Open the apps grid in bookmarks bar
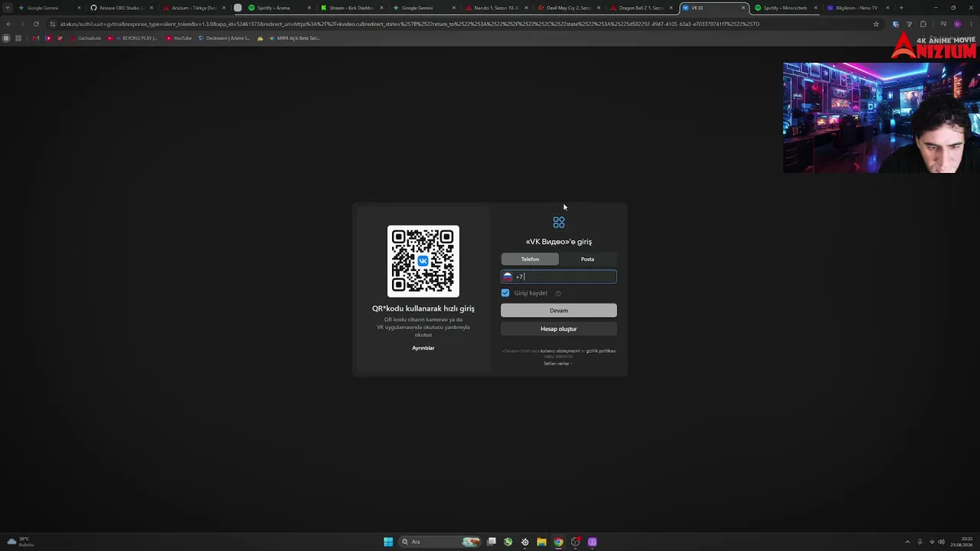Viewport: 980px width, 551px height. coord(18,38)
